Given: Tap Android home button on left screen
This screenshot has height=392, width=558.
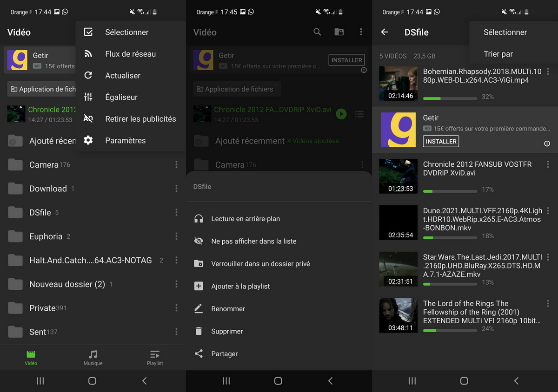Looking at the screenshot, I should (x=92, y=381).
